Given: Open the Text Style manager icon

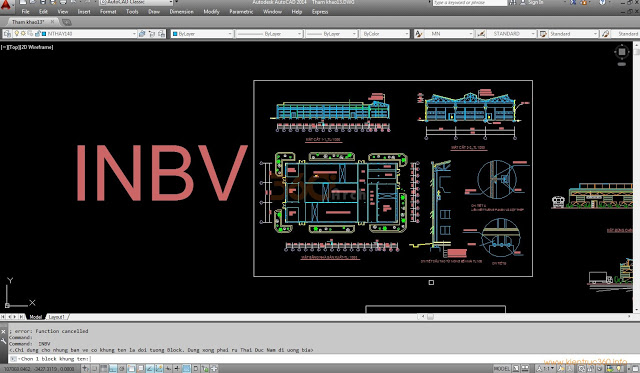Looking at the screenshot, I should (x=418, y=34).
